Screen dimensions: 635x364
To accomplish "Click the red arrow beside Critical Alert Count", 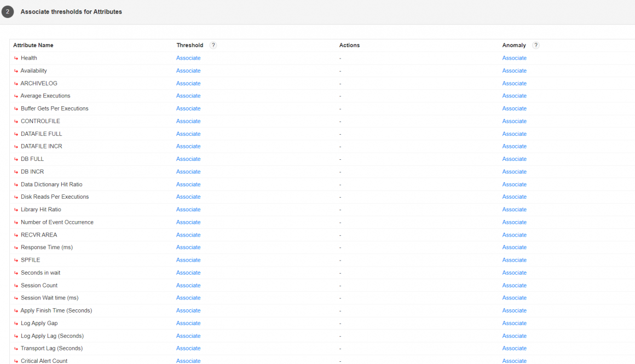I will [15, 361].
